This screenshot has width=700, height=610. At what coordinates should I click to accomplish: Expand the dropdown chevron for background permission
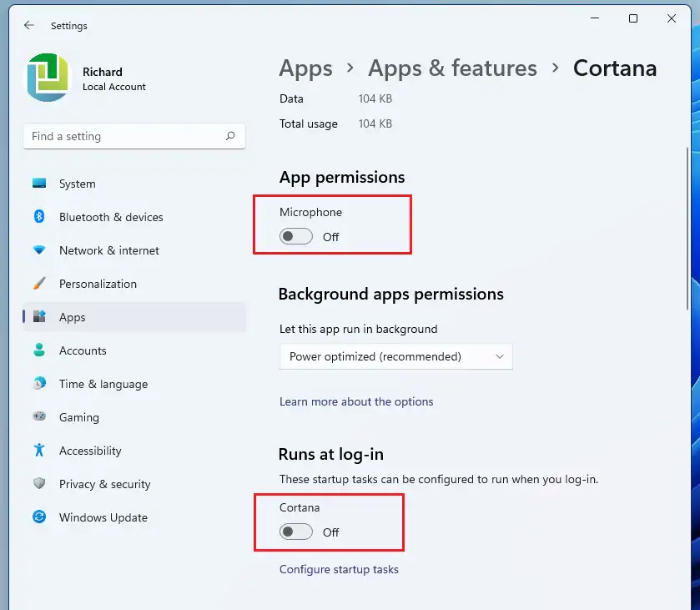[x=500, y=356]
